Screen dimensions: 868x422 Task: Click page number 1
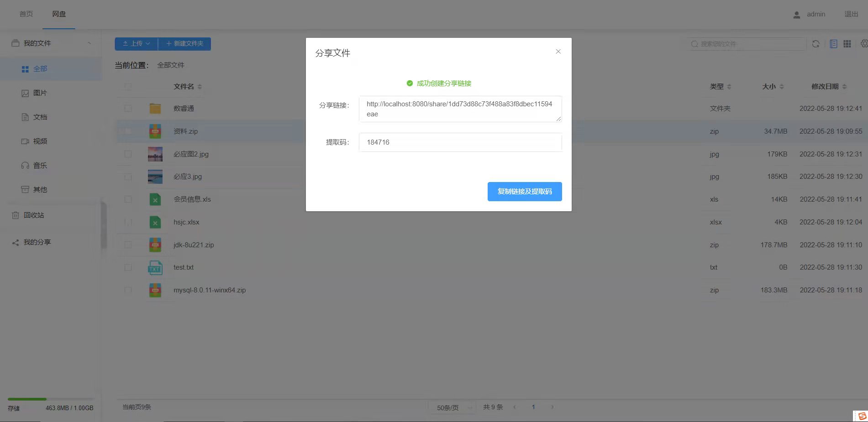pos(533,407)
